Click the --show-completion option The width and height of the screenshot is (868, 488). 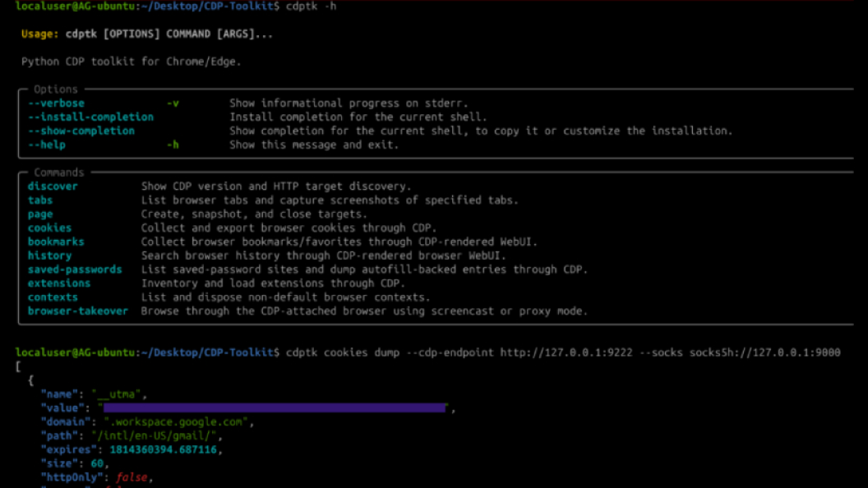81,131
